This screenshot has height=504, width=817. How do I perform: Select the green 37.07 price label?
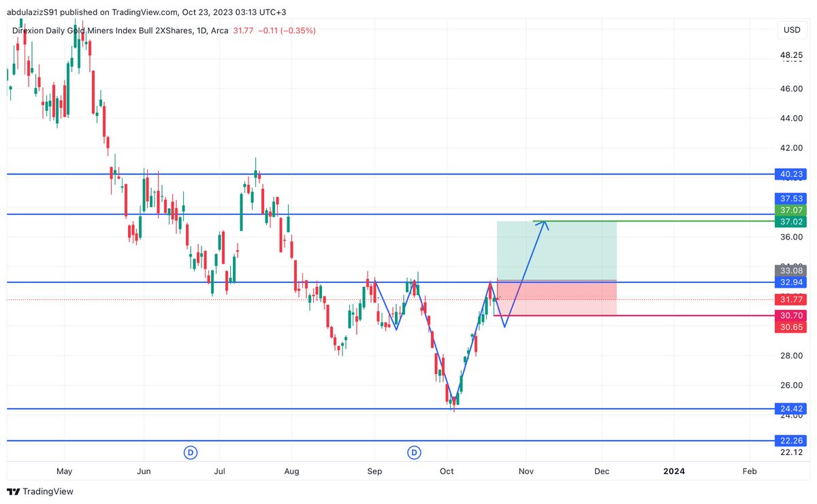pyautogui.click(x=792, y=210)
